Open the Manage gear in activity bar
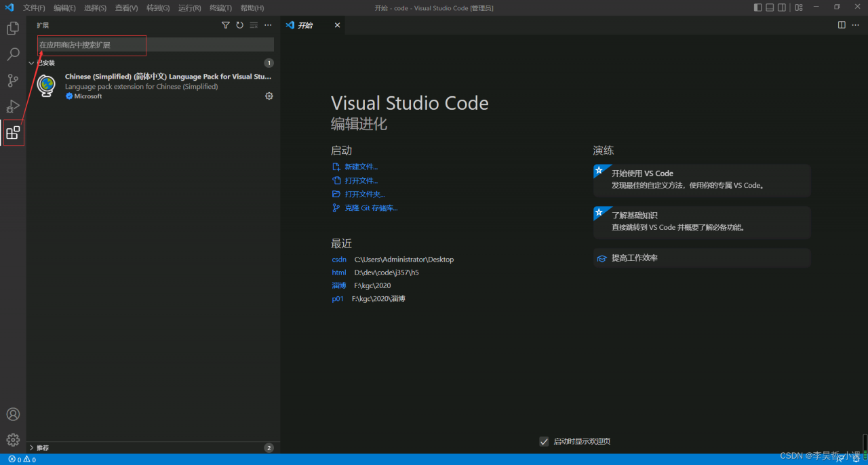 13,440
